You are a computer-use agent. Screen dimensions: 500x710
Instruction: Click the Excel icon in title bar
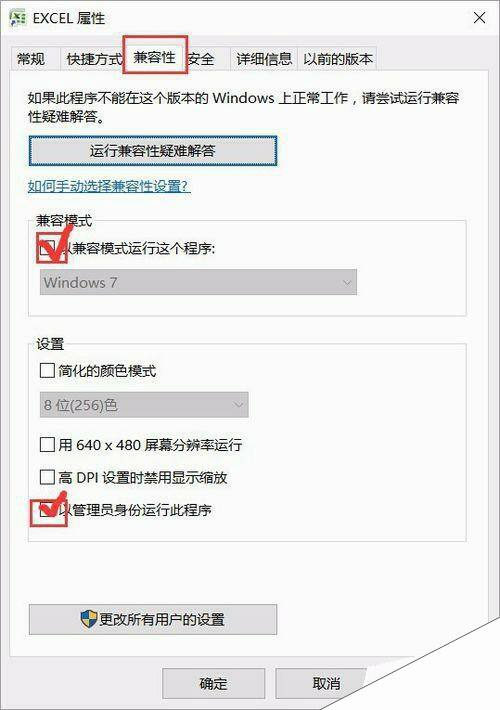[x=18, y=18]
